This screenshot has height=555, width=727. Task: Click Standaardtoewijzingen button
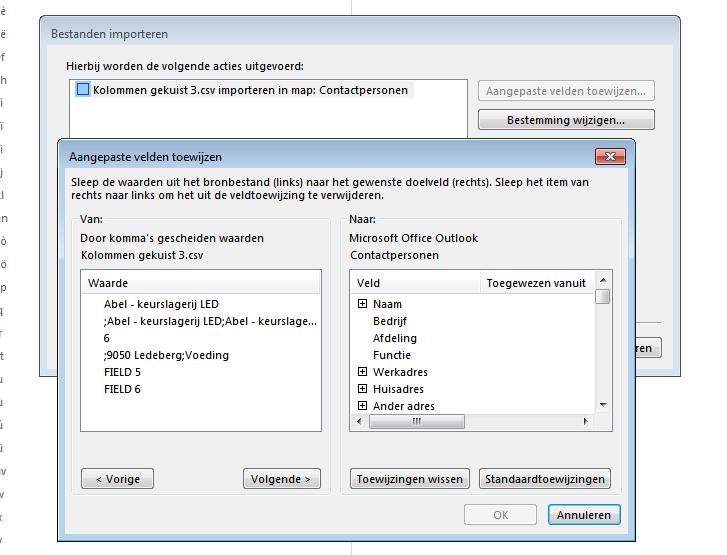[545, 479]
